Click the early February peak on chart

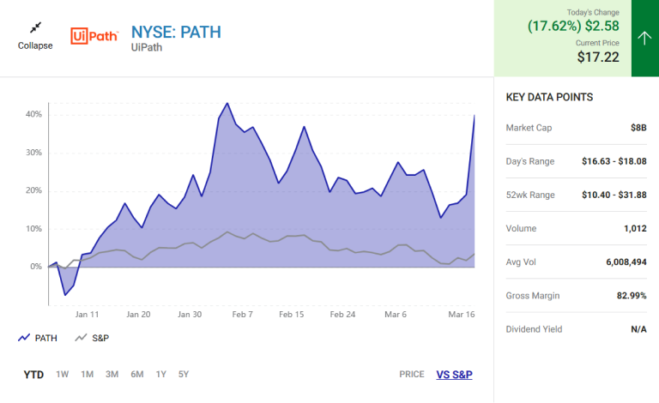(x=228, y=104)
